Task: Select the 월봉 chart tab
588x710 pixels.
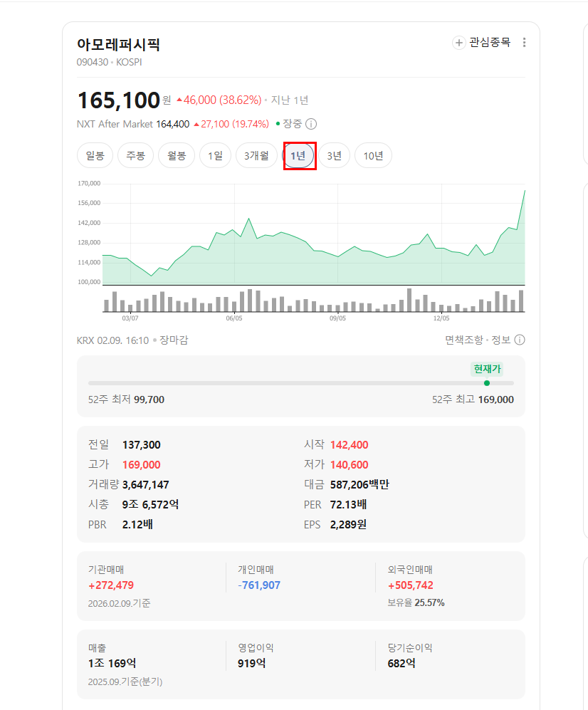Action: 177,156
